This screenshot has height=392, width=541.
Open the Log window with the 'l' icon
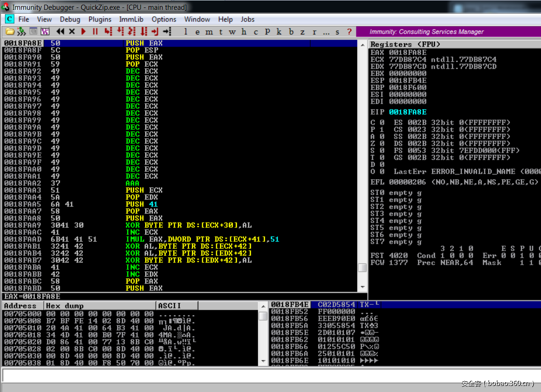[185, 31]
